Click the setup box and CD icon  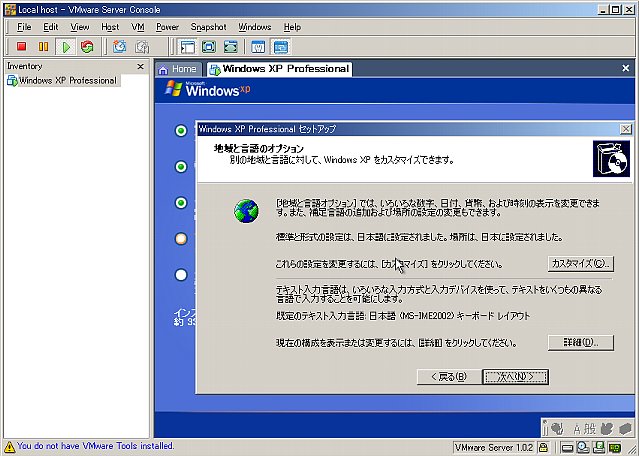[x=611, y=159]
